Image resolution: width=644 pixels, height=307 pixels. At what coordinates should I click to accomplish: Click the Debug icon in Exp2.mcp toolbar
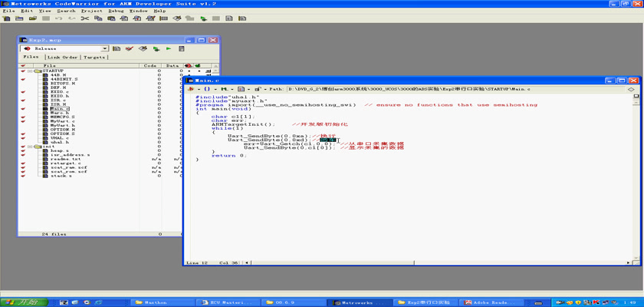(156, 48)
